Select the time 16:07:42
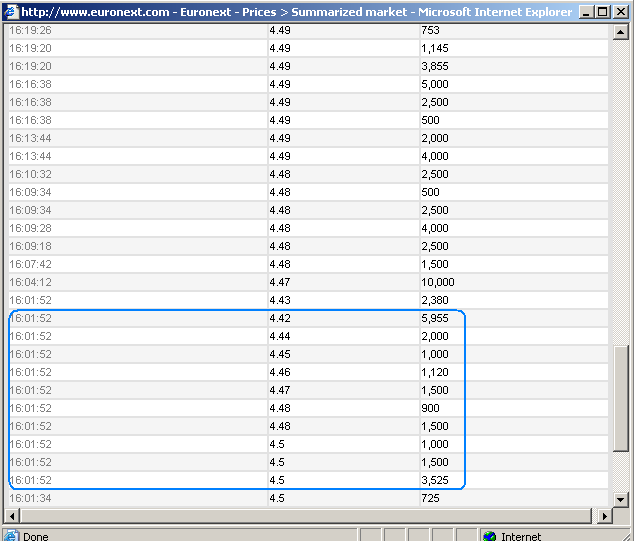This screenshot has height=543, width=634. (x=30, y=264)
